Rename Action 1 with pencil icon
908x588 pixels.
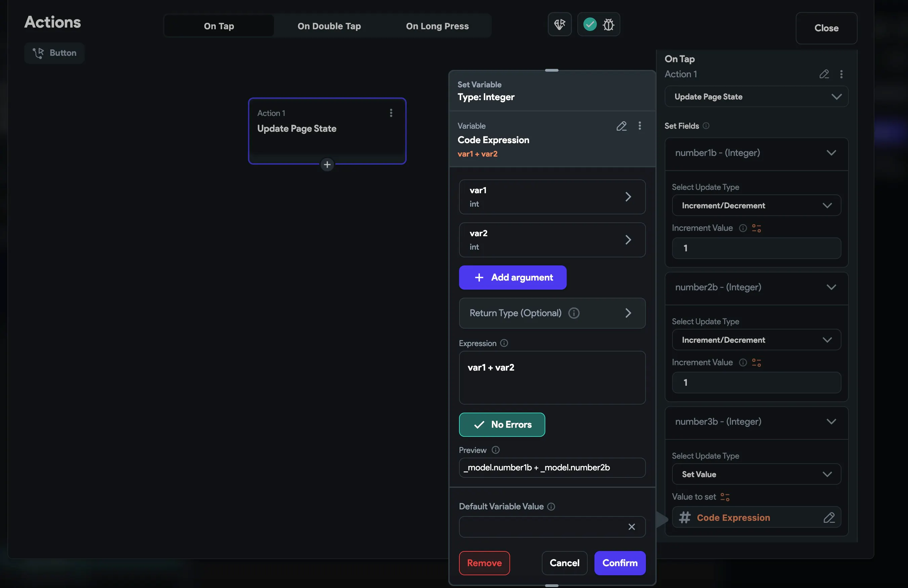(x=824, y=74)
